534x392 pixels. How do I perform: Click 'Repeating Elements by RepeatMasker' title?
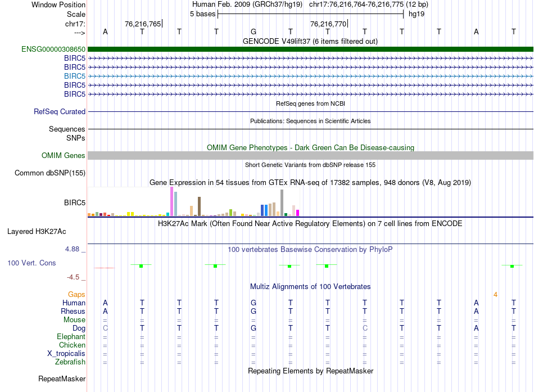311,371
